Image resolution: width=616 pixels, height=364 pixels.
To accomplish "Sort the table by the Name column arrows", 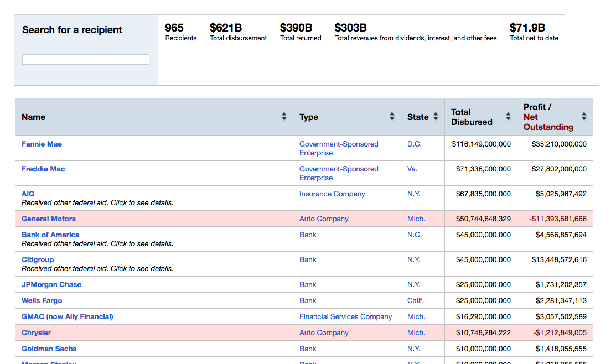I will tap(284, 116).
